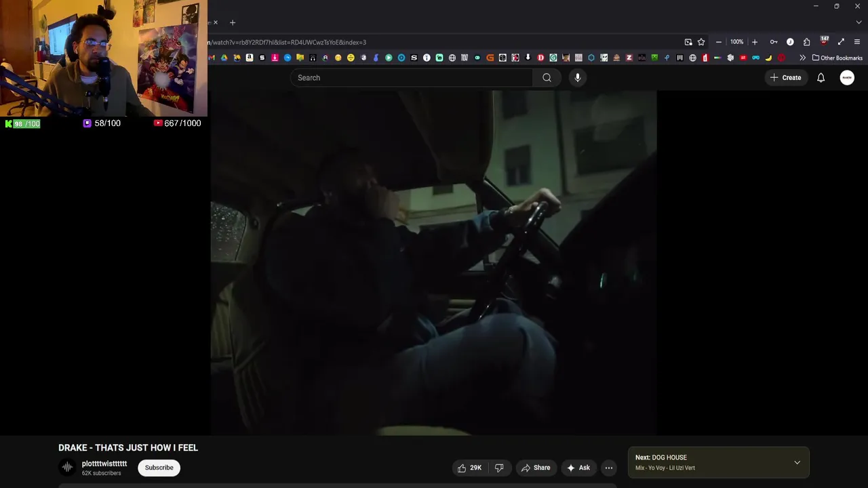The height and width of the screenshot is (488, 868).
Task: Start voice search with microphone icon
Action: 578,77
